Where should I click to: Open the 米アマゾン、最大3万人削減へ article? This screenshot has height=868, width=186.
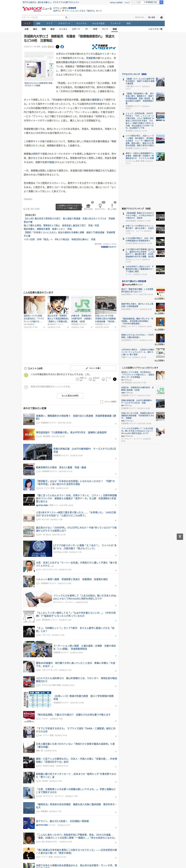(62, 821)
